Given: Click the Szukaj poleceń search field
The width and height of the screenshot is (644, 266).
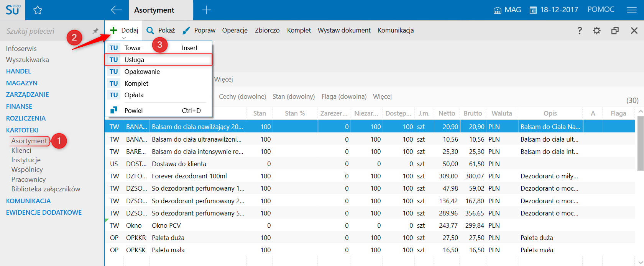Looking at the screenshot, I should coord(46,31).
